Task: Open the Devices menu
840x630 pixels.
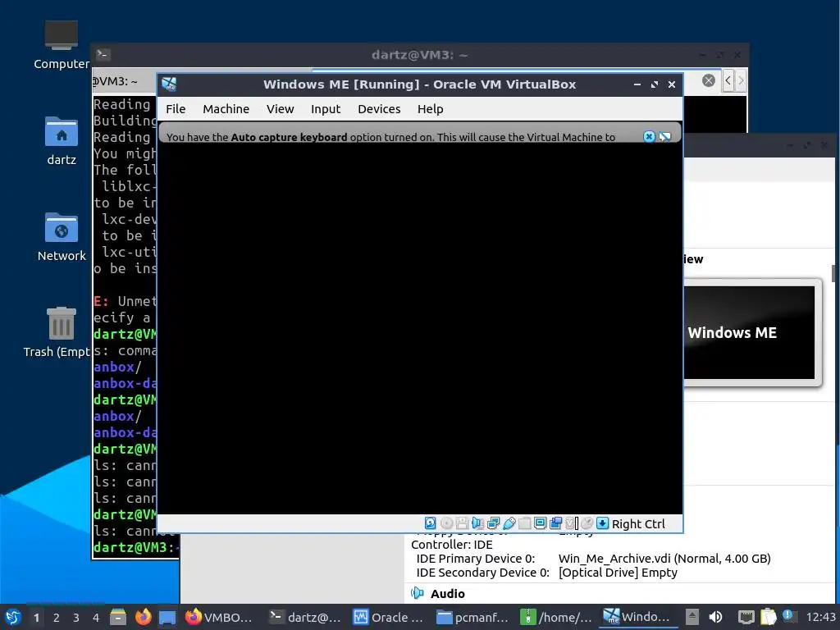Action: pos(379,109)
